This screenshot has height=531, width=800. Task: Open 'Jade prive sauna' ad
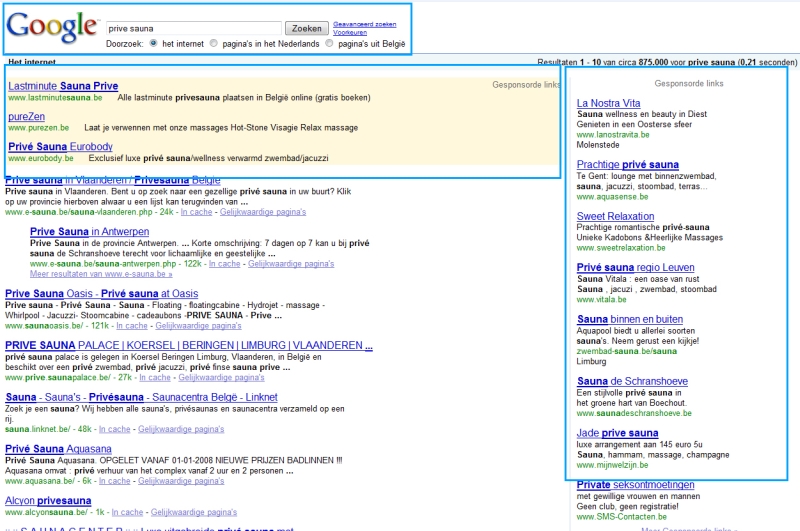pos(617,433)
